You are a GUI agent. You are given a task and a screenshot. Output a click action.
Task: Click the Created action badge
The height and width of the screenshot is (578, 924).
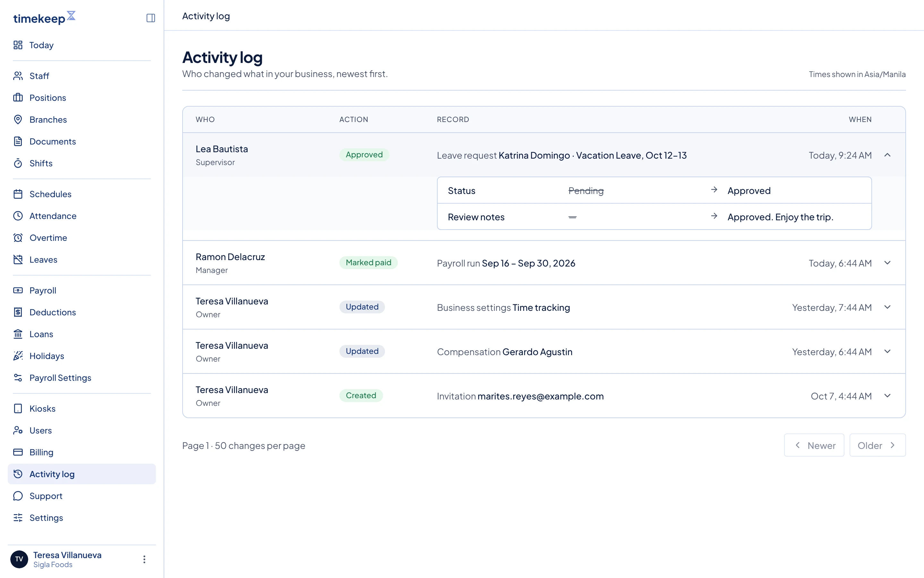click(x=361, y=395)
